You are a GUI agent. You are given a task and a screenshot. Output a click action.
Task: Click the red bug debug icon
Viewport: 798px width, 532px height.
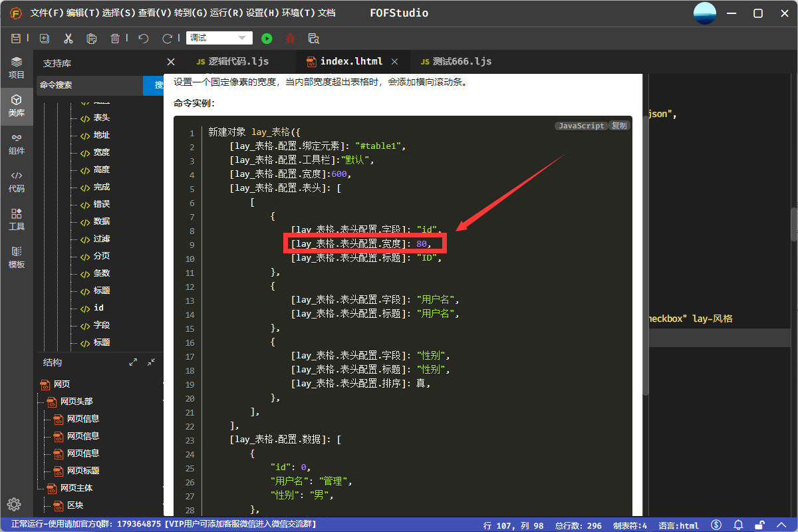pos(290,39)
